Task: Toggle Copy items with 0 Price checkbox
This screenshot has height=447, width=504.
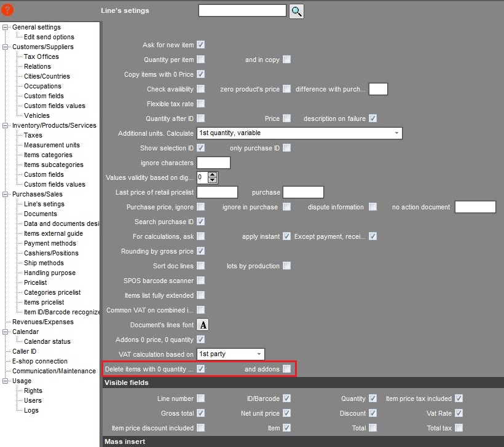Action: click(x=200, y=74)
